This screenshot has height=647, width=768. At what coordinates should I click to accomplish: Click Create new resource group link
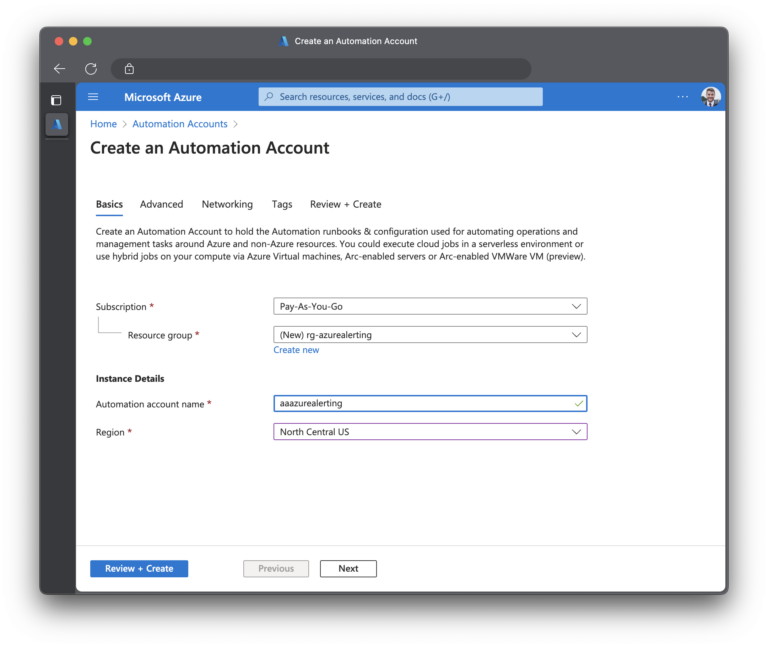click(296, 350)
